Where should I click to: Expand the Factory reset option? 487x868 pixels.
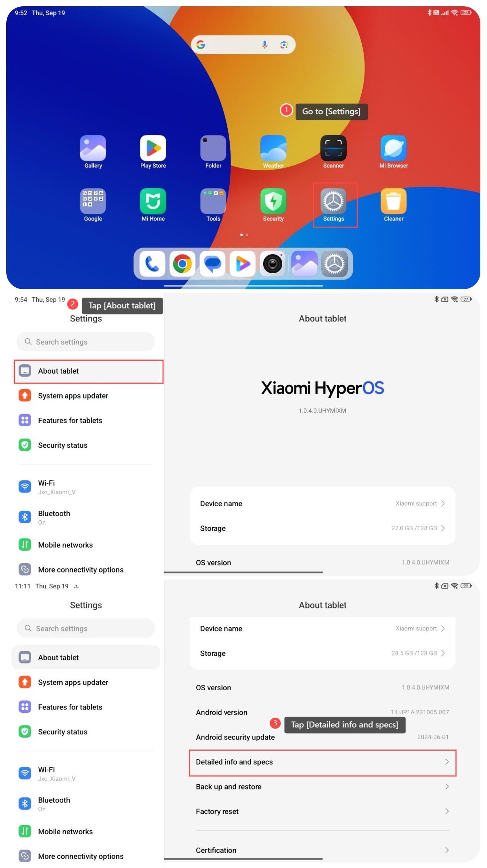pos(322,812)
